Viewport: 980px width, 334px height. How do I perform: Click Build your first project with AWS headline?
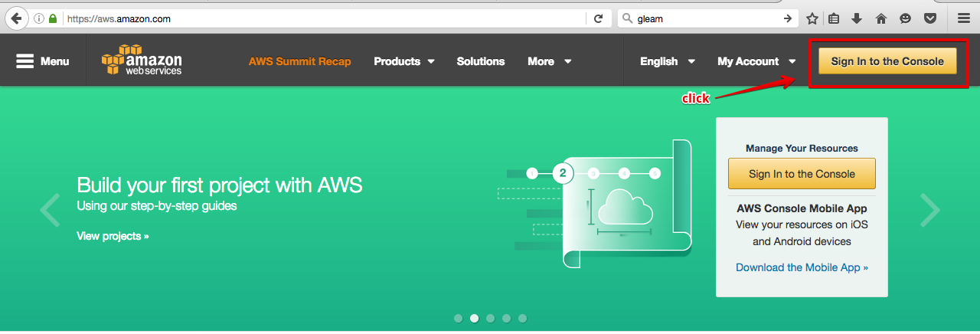(x=220, y=185)
